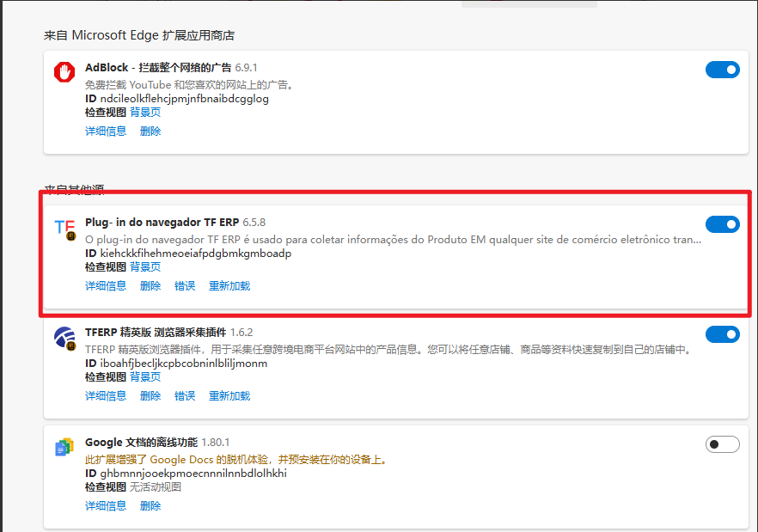Enable the Google 文档的离线功能 toggle
The height and width of the screenshot is (532, 758).
(x=722, y=444)
